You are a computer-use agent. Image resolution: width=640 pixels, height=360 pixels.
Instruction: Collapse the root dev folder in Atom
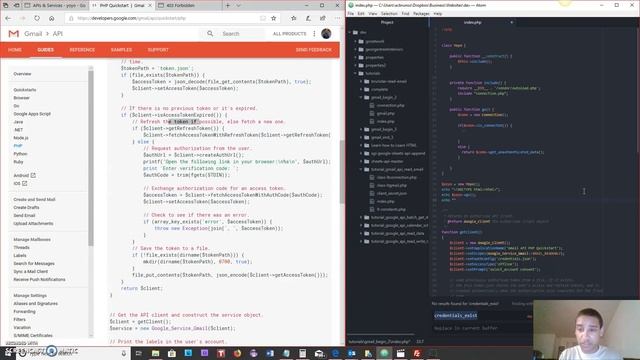[350, 32]
